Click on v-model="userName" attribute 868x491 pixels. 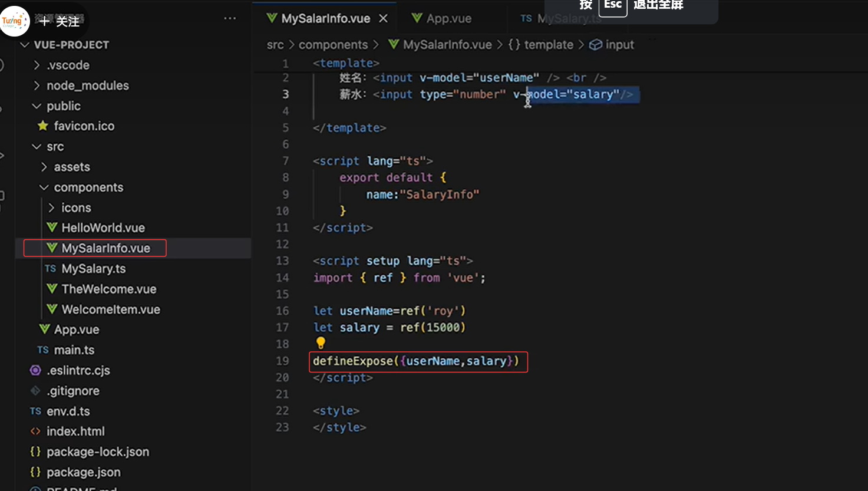click(480, 78)
